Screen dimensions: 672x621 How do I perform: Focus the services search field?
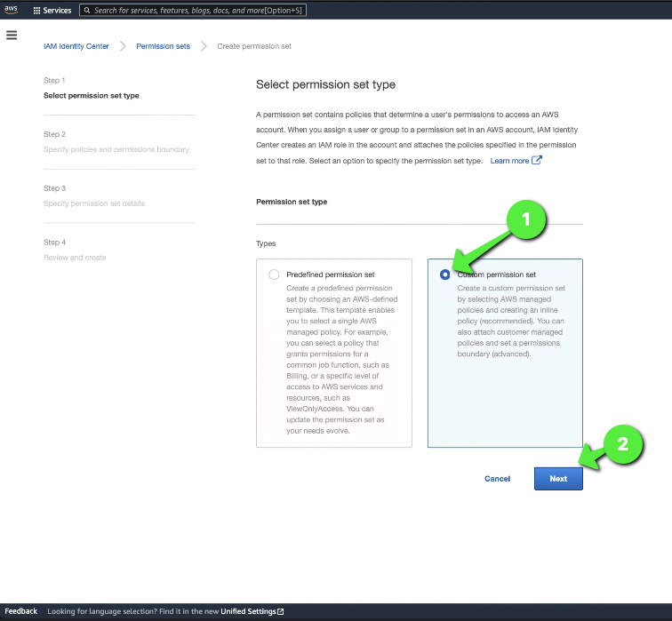[193, 11]
